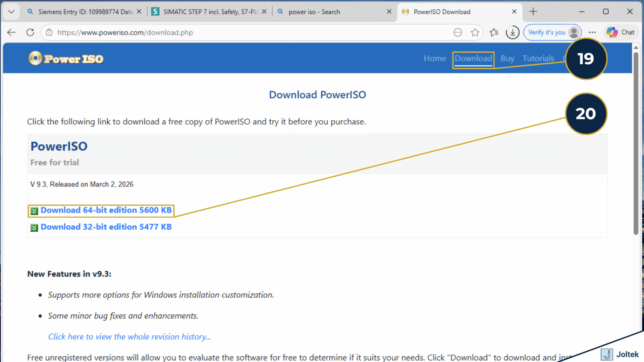Open the tab search dropdown chevron
644x362 pixels.
pyautogui.click(x=11, y=11)
